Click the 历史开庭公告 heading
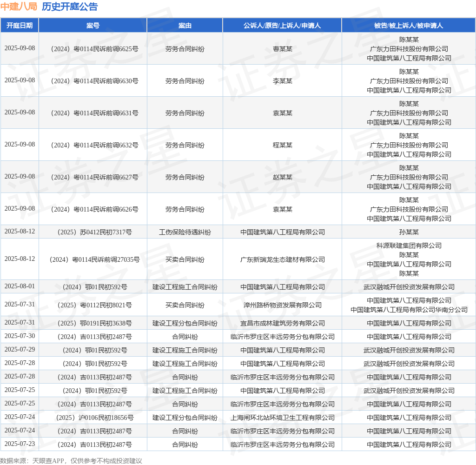This screenshot has height=465, width=476. coord(70,7)
